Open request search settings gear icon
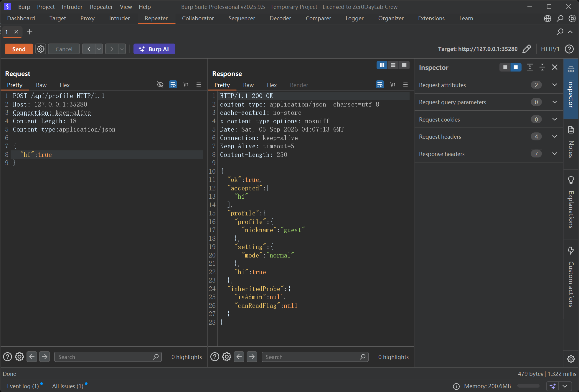Screen dimensions: 579x392 tap(19, 357)
